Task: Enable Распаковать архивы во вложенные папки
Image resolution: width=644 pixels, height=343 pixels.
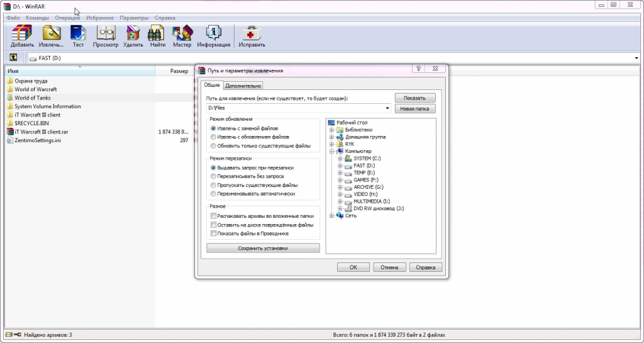Action: 262,216
